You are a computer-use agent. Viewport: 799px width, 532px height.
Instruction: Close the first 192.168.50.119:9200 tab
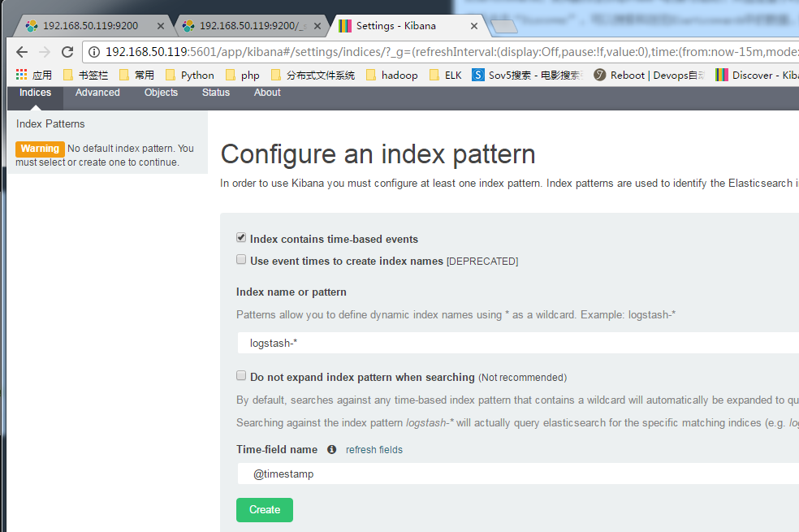click(161, 25)
